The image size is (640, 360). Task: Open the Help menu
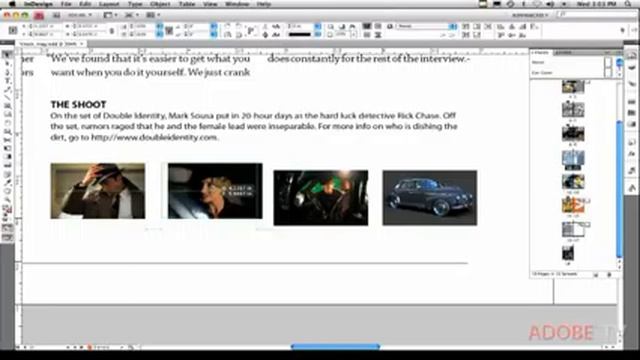264,4
